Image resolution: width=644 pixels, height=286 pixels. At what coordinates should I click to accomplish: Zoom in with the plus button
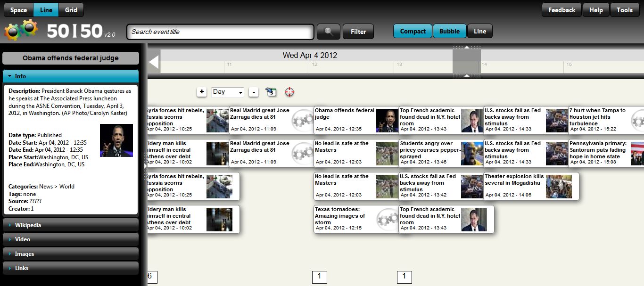point(202,92)
